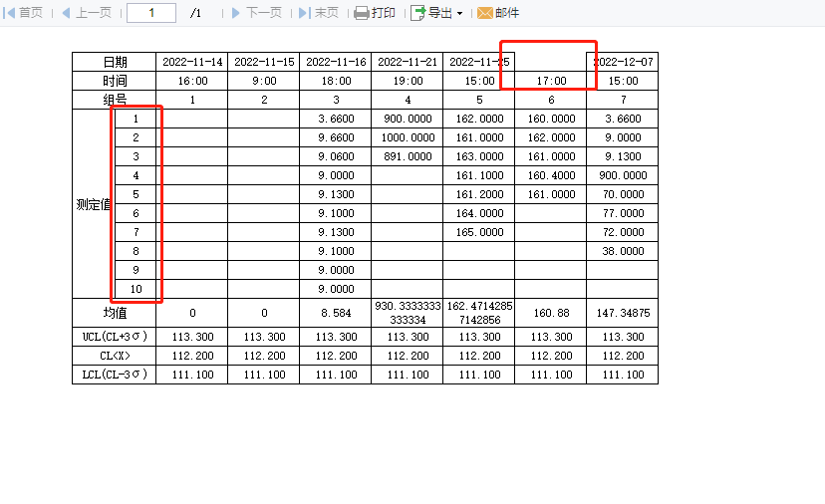Click the 打印 print button label
The height and width of the screenshot is (504, 825).
[384, 13]
